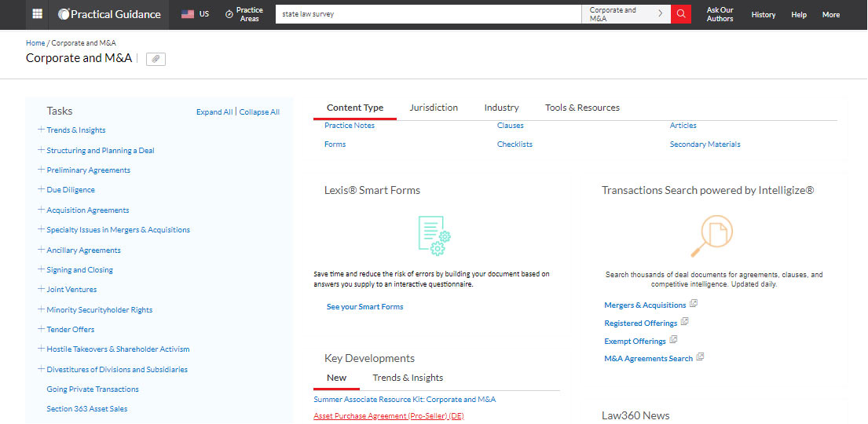Select Trends & Insights tab under Key Developments

tap(408, 378)
